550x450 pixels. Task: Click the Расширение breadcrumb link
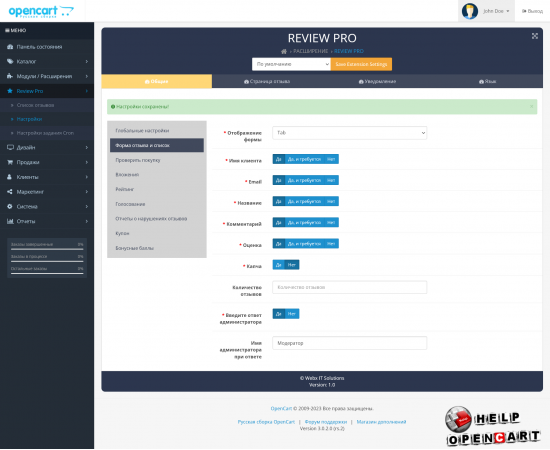pyautogui.click(x=310, y=51)
